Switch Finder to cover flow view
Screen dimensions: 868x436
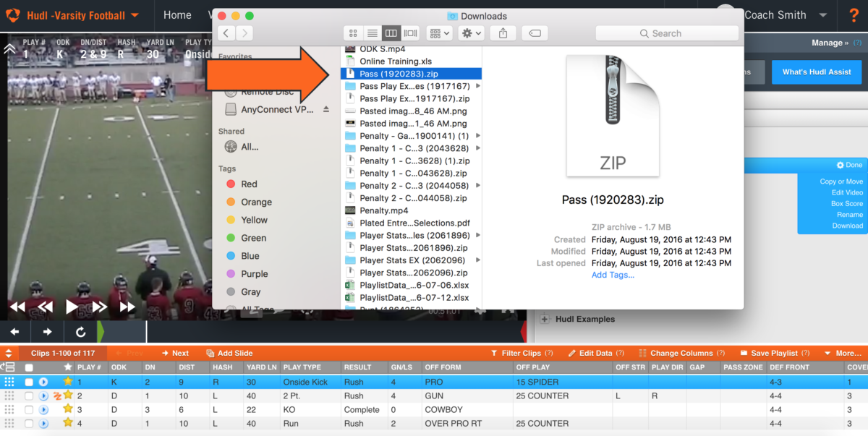point(411,33)
